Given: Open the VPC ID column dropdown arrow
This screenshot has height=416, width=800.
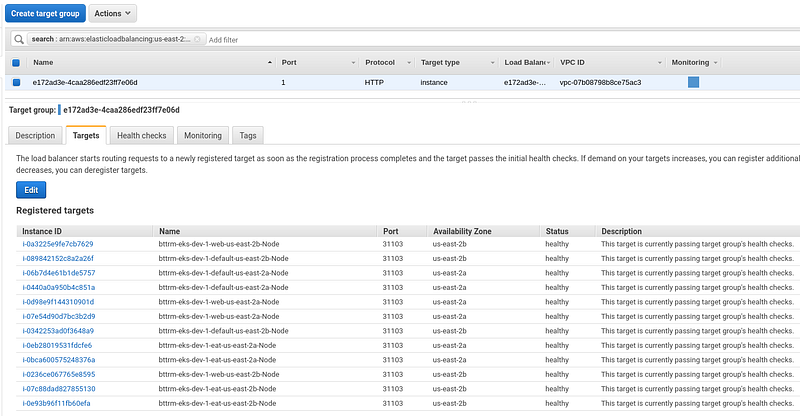Looking at the screenshot, I should click(659, 63).
